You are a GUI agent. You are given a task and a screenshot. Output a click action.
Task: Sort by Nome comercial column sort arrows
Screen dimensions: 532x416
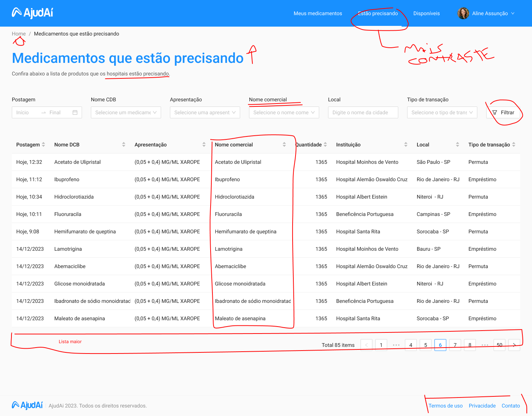284,145
